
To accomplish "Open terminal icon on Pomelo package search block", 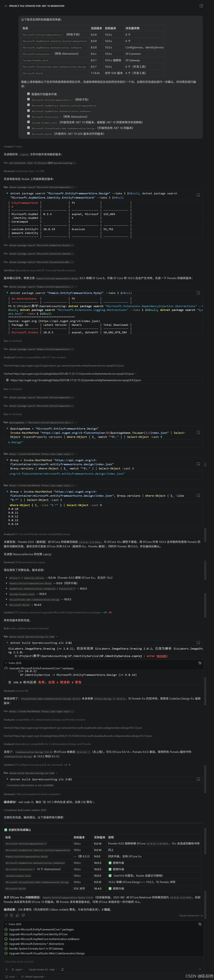I will coord(198,293).
